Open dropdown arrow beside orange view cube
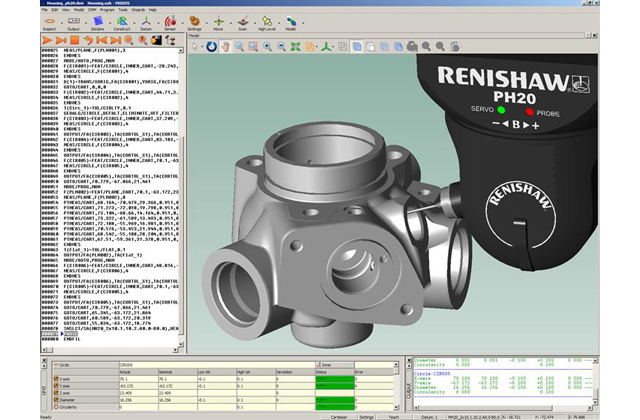 click(316, 47)
